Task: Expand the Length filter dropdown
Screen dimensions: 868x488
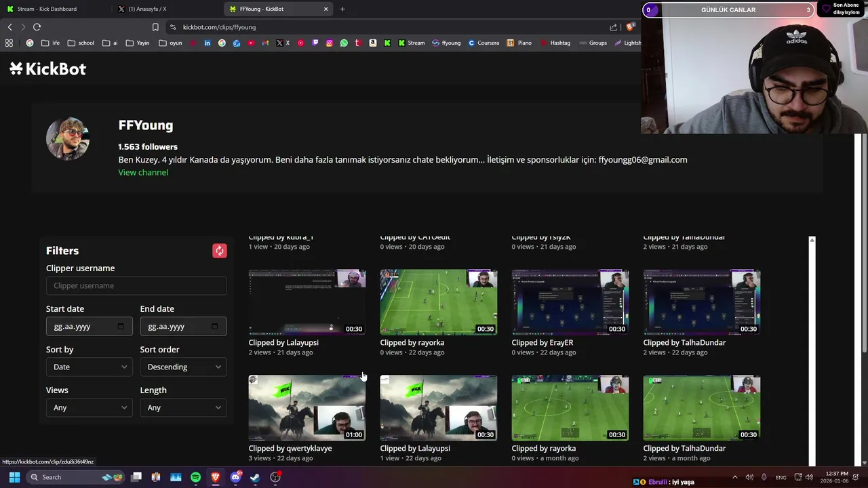Action: (183, 407)
